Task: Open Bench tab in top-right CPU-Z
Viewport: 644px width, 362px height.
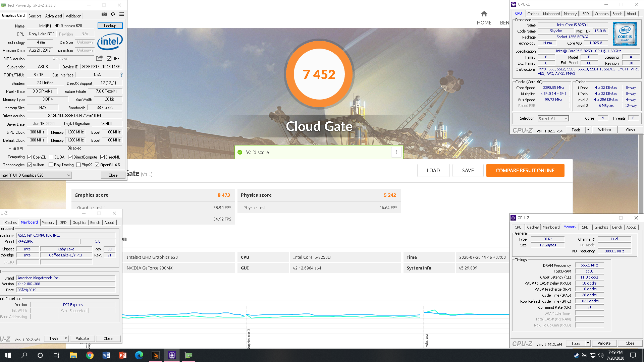Action: tap(617, 14)
